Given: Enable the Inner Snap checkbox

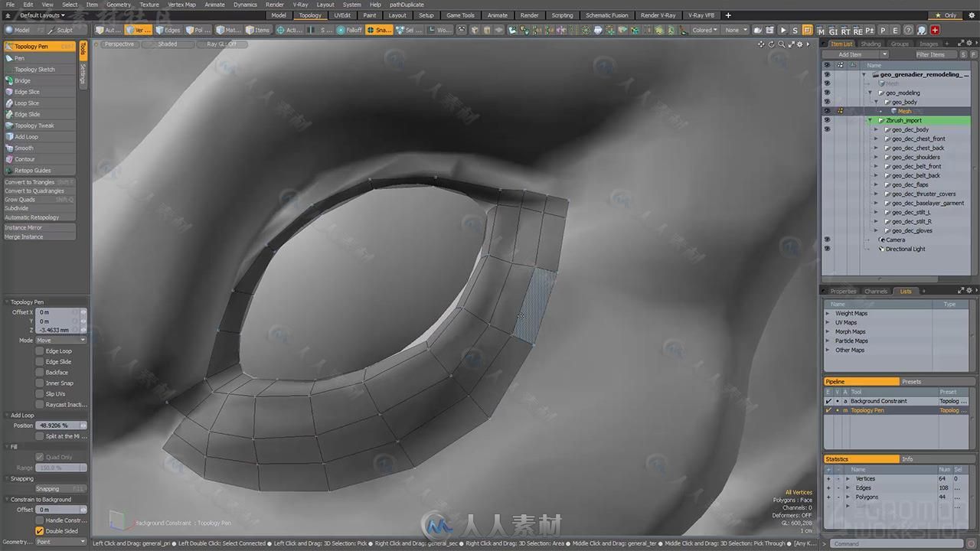Looking at the screenshot, I should (40, 383).
